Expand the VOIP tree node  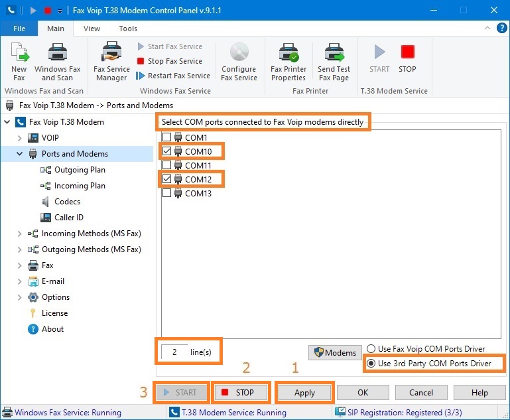pos(19,138)
